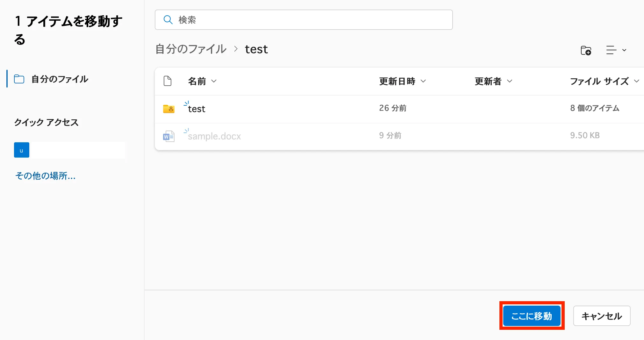Click the Word document icon for sample.docx
The height and width of the screenshot is (340, 644).
[168, 136]
